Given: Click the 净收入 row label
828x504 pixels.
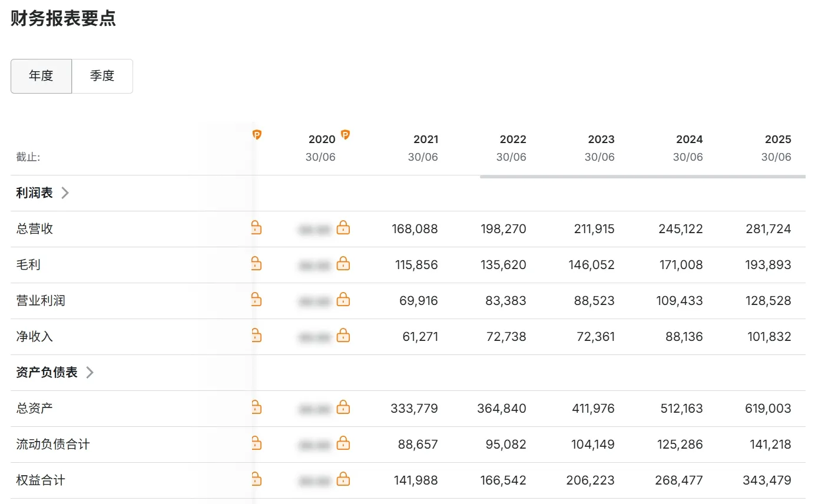Looking at the screenshot, I should (x=34, y=337).
